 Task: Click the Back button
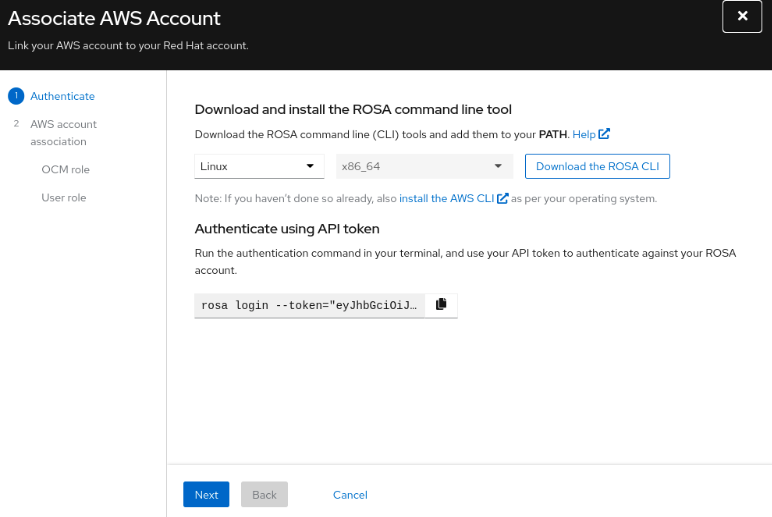click(264, 494)
